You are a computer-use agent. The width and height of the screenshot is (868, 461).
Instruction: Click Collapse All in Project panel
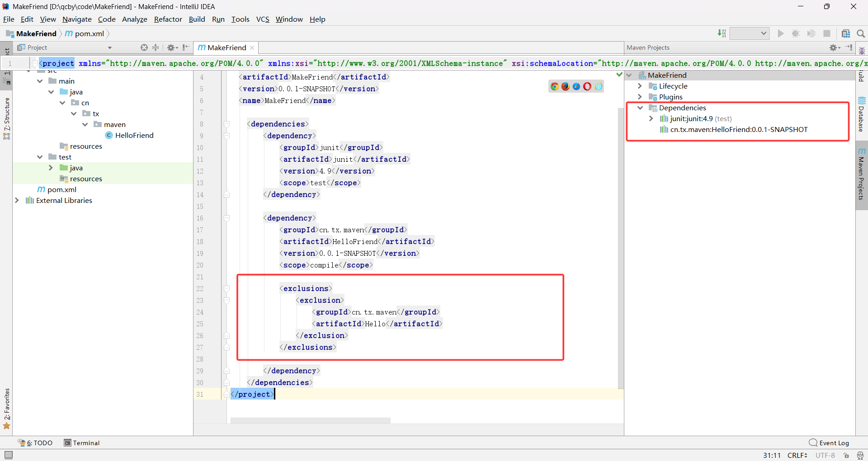point(156,47)
